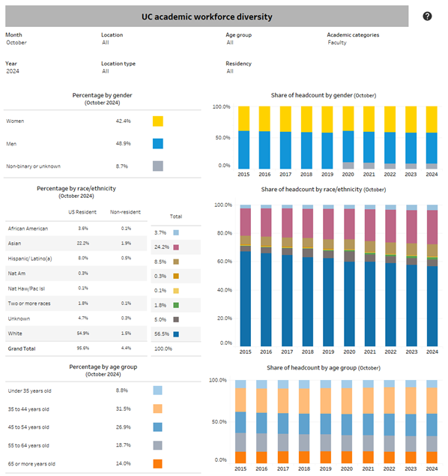
Task: Click the UC academic workforce diversity title
Action: coord(207,16)
